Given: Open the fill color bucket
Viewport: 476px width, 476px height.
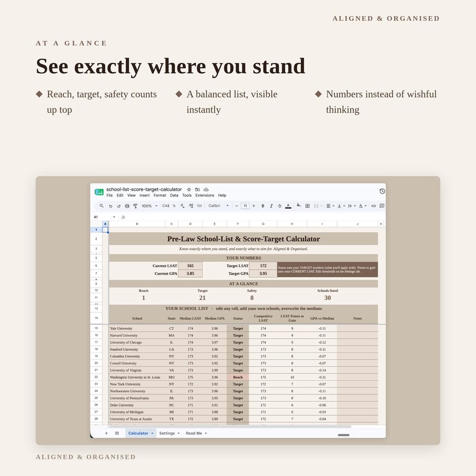Looking at the screenshot, I should click(299, 206).
